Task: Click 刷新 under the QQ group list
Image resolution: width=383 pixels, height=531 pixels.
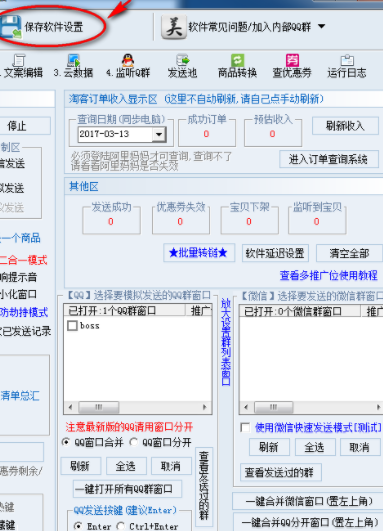Action: click(80, 466)
